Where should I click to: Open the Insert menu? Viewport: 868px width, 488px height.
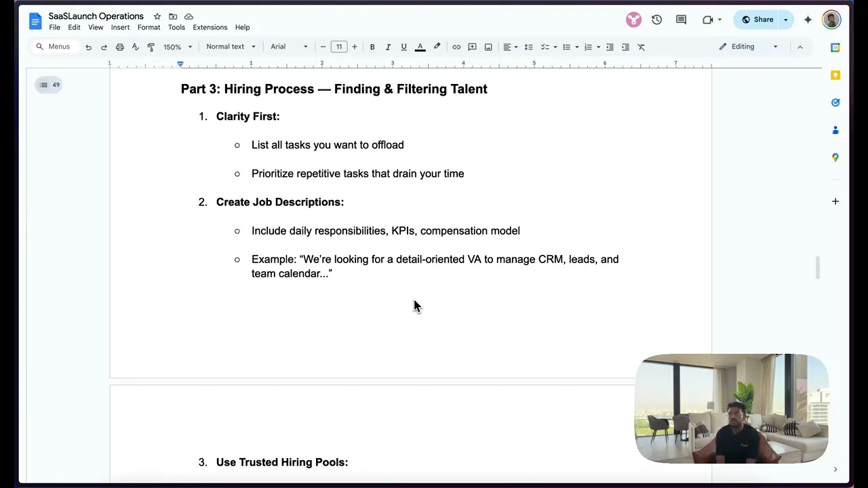[120, 28]
